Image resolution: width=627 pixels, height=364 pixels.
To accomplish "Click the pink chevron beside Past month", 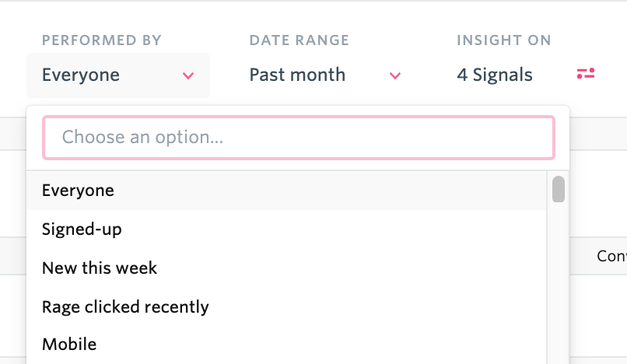I will (x=395, y=75).
